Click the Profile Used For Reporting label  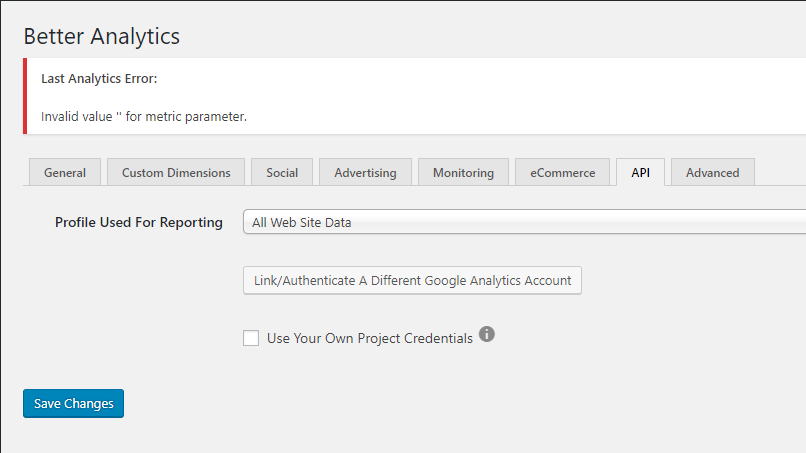[139, 222]
